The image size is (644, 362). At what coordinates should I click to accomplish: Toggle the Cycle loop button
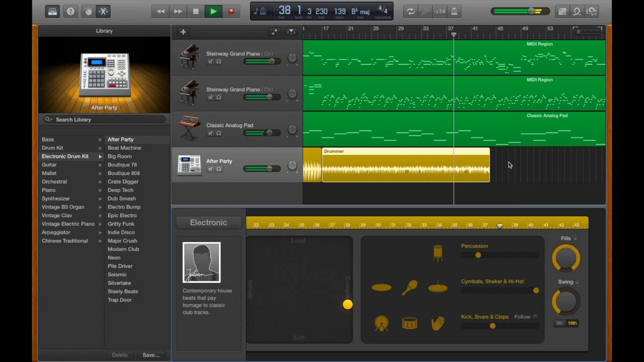point(411,11)
